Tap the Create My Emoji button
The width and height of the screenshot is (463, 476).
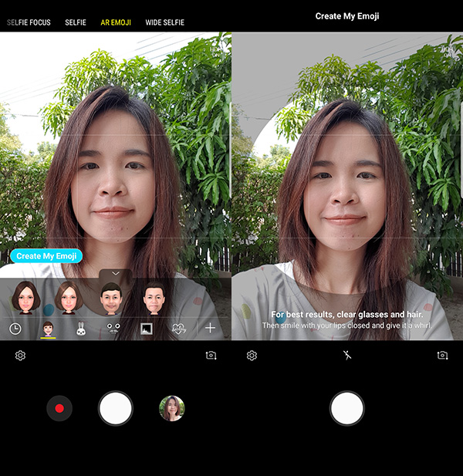(46, 256)
